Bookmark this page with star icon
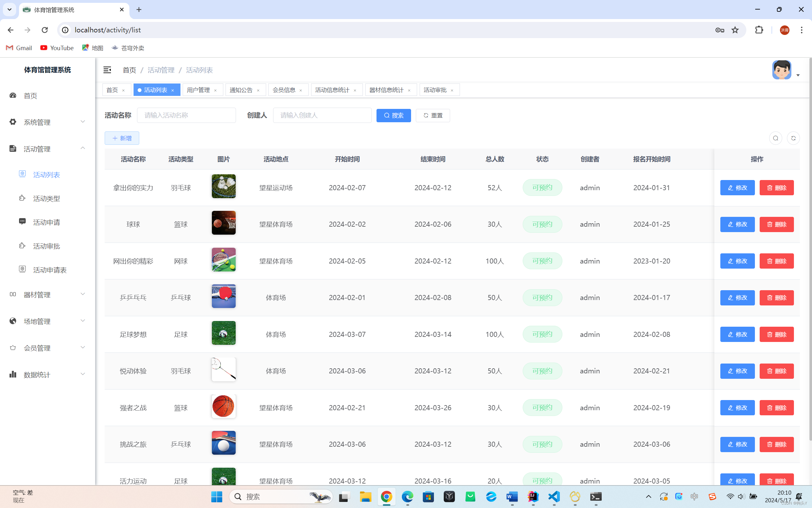This screenshot has width=812, height=508. (x=735, y=30)
